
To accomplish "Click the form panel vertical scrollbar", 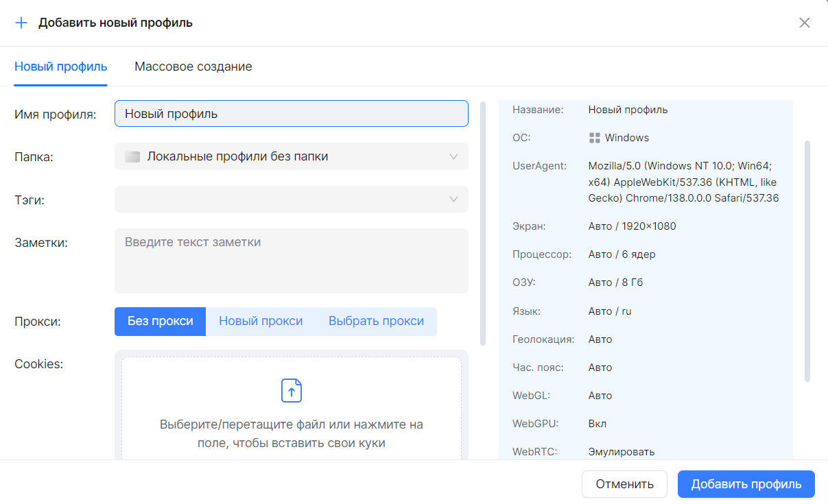I will tap(483, 223).
